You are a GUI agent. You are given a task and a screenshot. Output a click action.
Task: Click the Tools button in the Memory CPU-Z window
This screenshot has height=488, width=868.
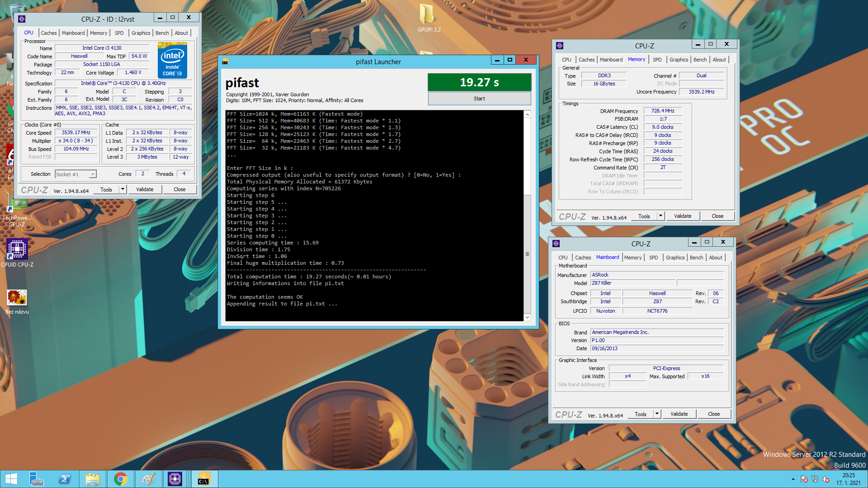point(644,216)
